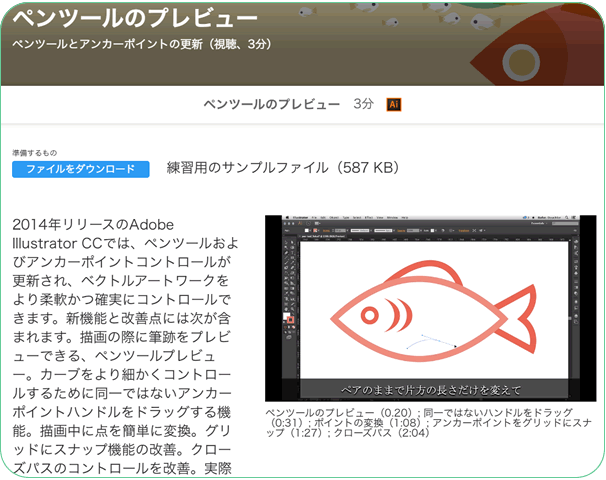
Task: Click the ファイルをダウンロード download button
Action: point(80,169)
